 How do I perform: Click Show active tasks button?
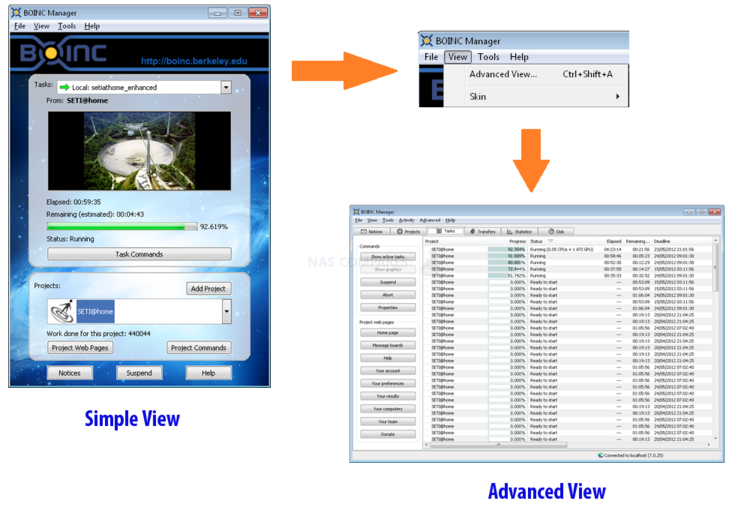[x=388, y=257]
